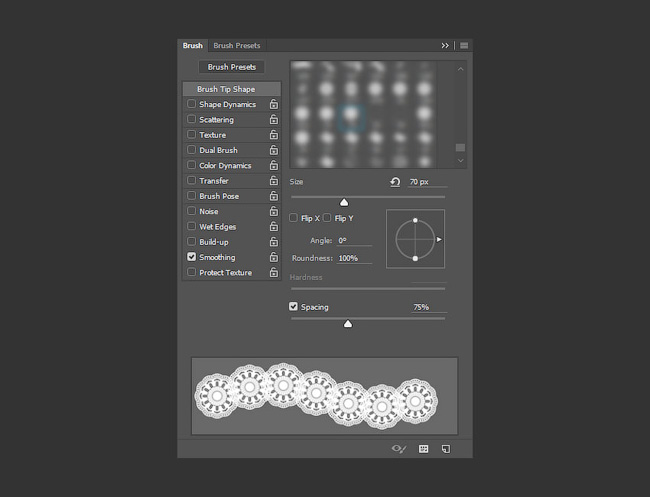Toggle the lock icon next to Wet Edges

[274, 227]
